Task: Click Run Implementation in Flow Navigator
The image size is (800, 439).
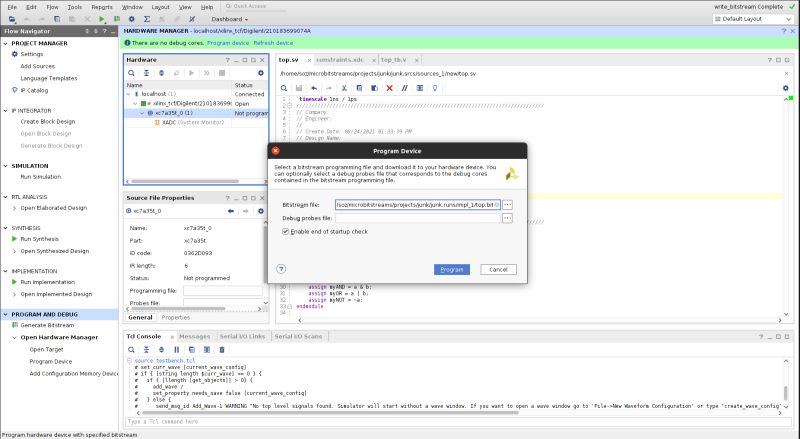Action: pyautogui.click(x=47, y=282)
